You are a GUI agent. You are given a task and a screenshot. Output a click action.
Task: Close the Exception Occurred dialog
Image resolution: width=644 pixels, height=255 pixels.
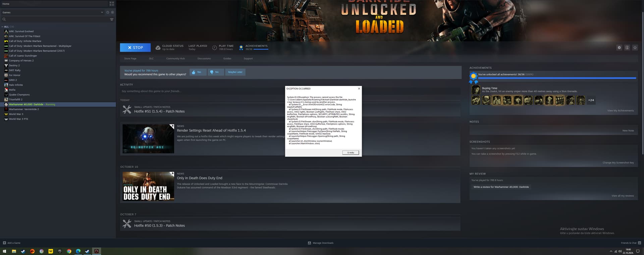(359, 89)
